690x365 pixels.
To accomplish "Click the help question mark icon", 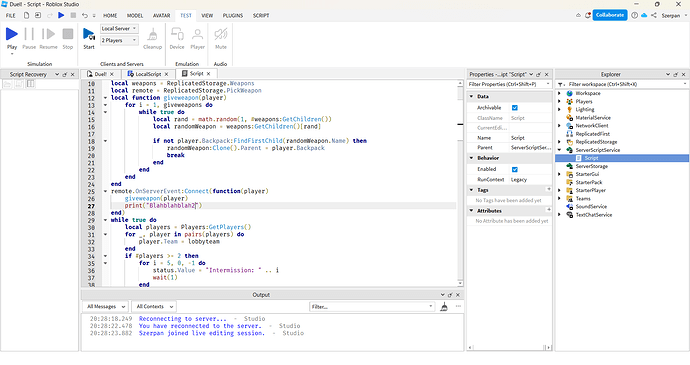I will (x=634, y=15).
